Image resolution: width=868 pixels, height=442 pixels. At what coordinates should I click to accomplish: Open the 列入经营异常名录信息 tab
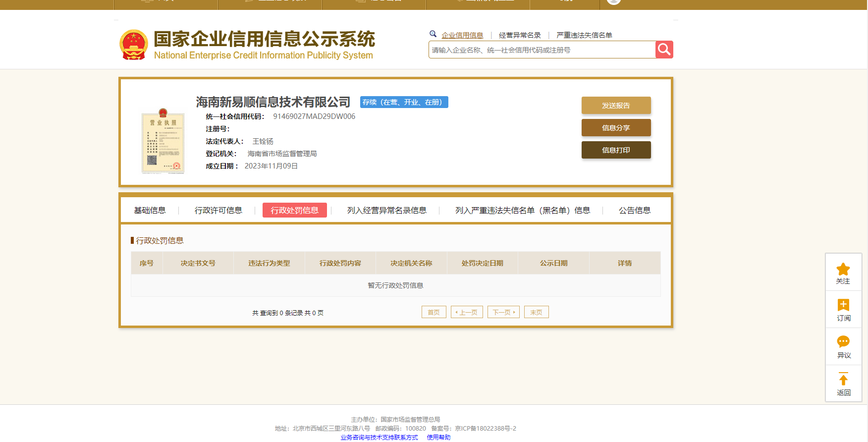point(386,210)
